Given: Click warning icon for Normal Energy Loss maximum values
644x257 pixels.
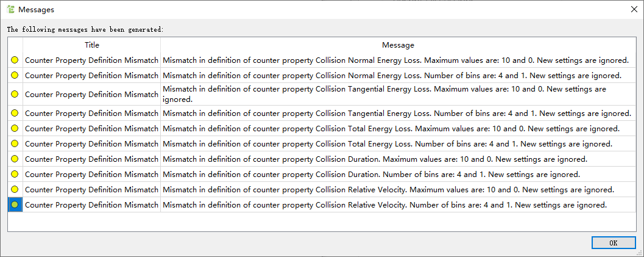Looking at the screenshot, I should click(x=15, y=60).
